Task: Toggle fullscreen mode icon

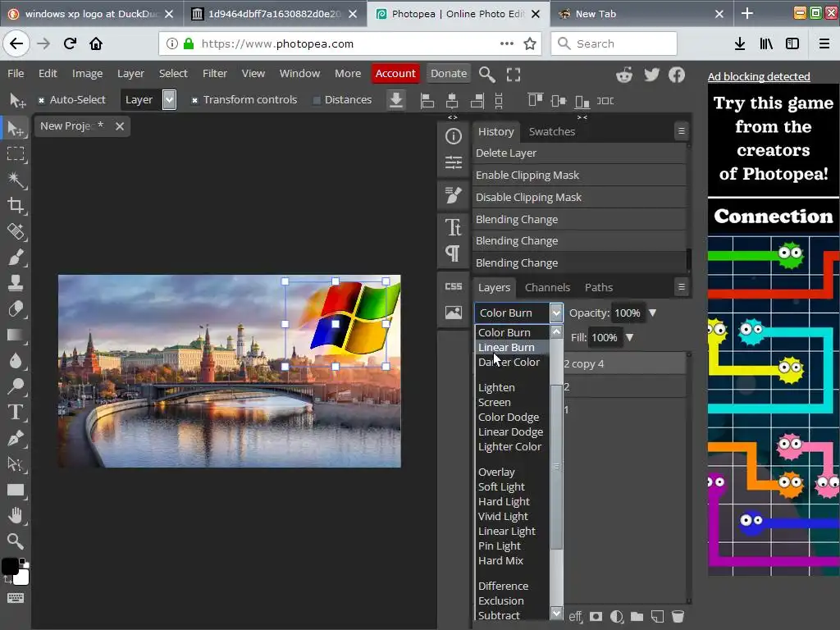Action: tap(514, 74)
